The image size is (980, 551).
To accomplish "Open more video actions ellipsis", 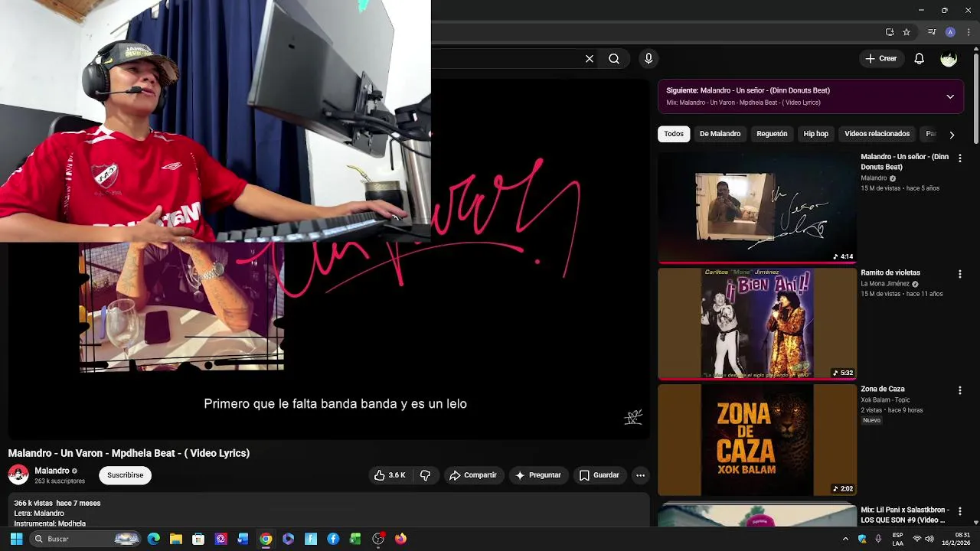I will pos(640,475).
